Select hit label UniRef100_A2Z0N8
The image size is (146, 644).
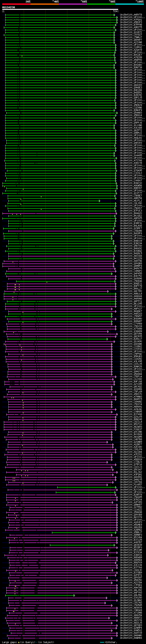(131, 42)
